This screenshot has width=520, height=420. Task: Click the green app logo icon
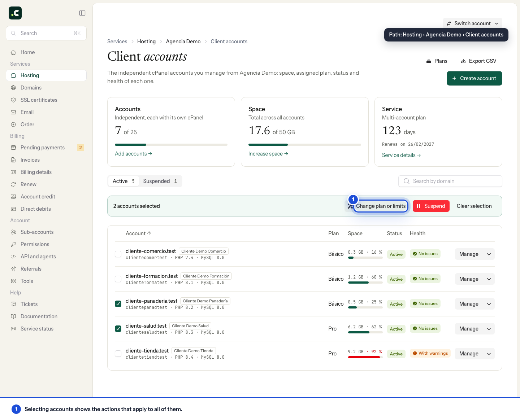(x=15, y=13)
